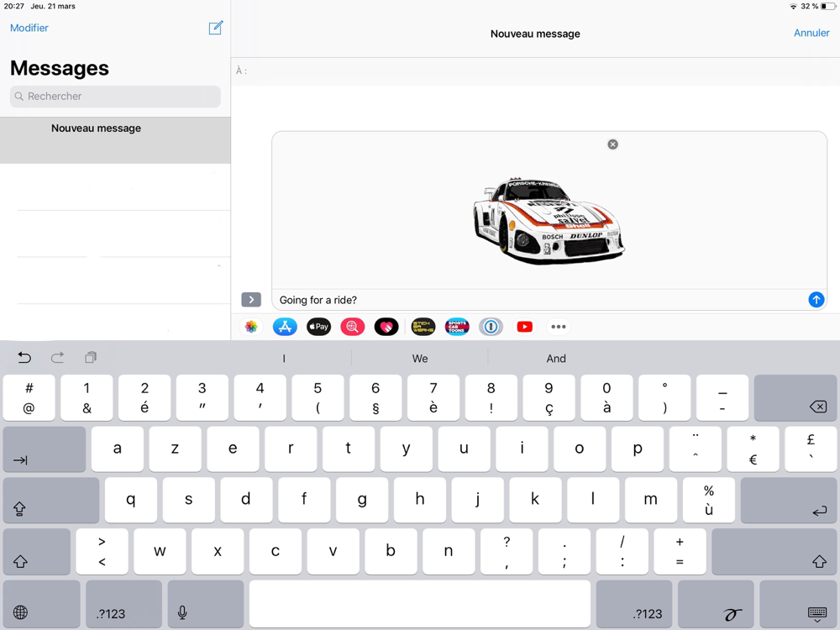Tap the space bar

click(x=420, y=604)
